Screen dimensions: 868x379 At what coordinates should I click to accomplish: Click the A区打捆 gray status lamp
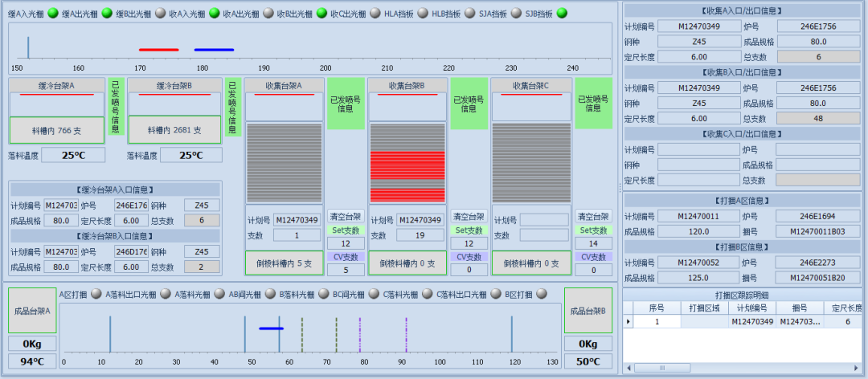[96, 294]
